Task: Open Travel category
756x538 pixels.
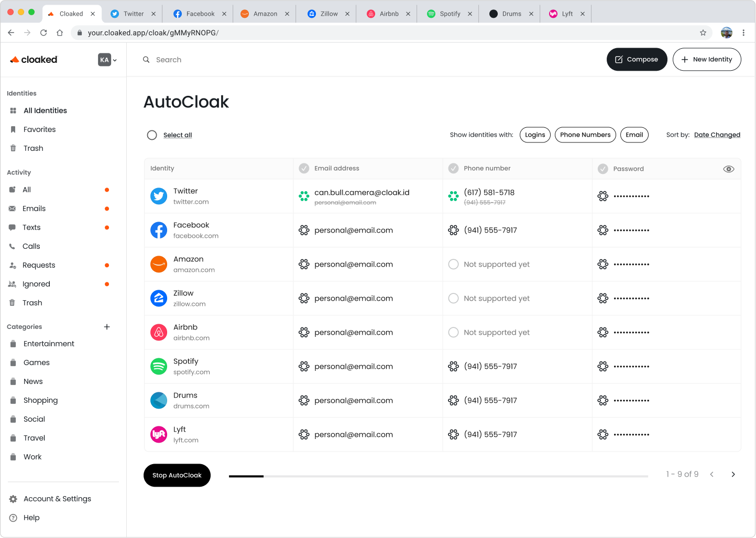Action: pyautogui.click(x=34, y=438)
